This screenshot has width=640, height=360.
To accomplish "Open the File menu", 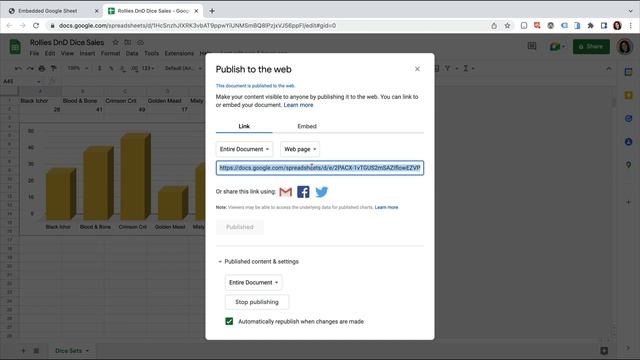I will [34, 53].
